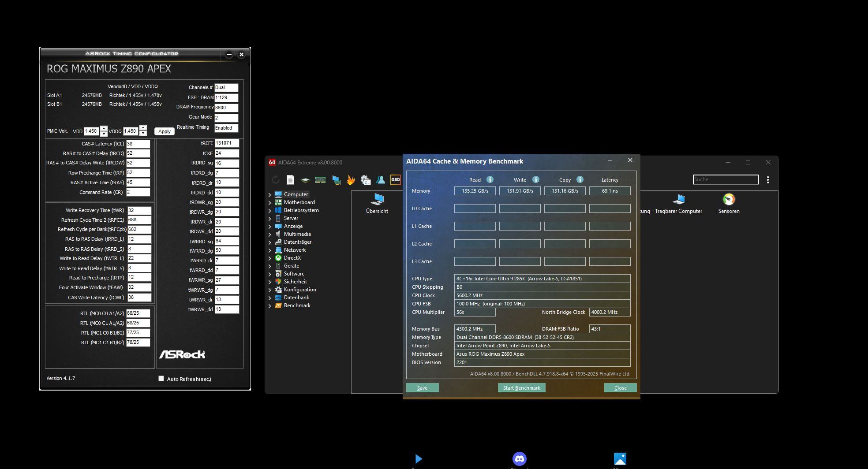Click the Memory Latency value 69.1 ns
This screenshot has height=469, width=868.
click(610, 191)
